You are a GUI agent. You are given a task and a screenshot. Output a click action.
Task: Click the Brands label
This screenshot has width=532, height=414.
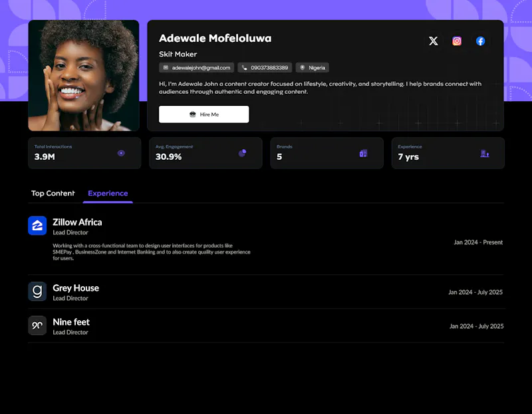(x=285, y=146)
